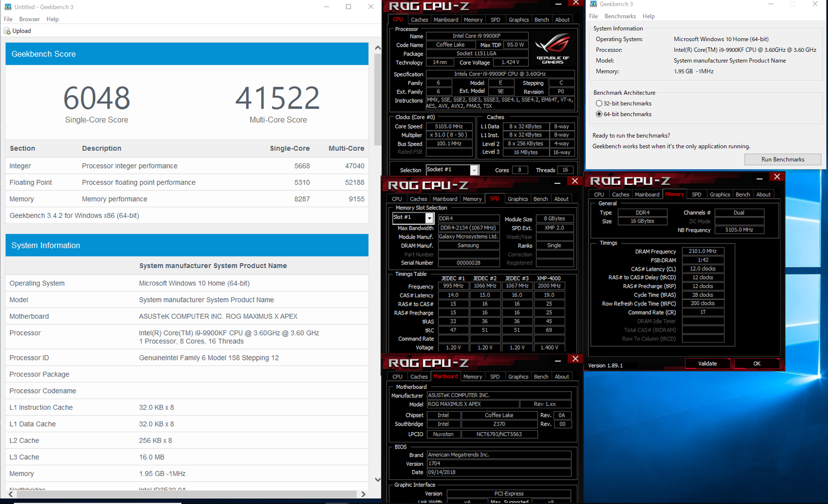This screenshot has width=828, height=504.
Task: Minimize the Mainboard CPU-Z window
Action: [557, 361]
